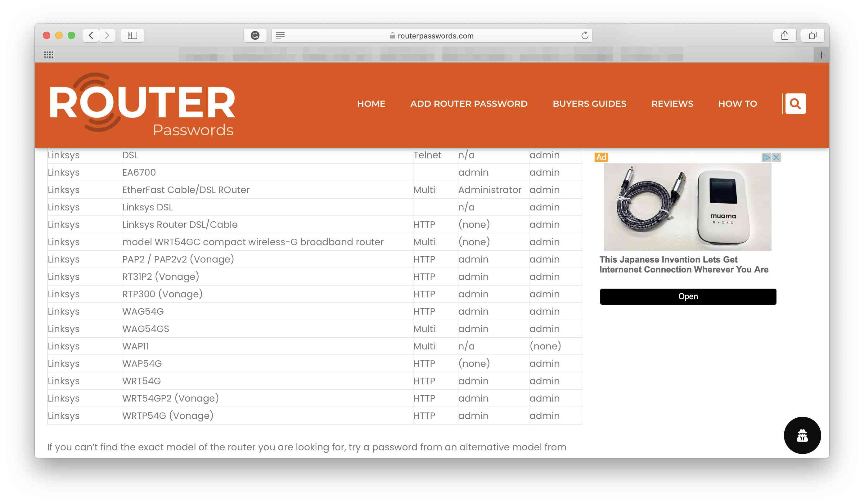Click the BUYERS GUIDES tab
The width and height of the screenshot is (864, 504).
point(589,104)
